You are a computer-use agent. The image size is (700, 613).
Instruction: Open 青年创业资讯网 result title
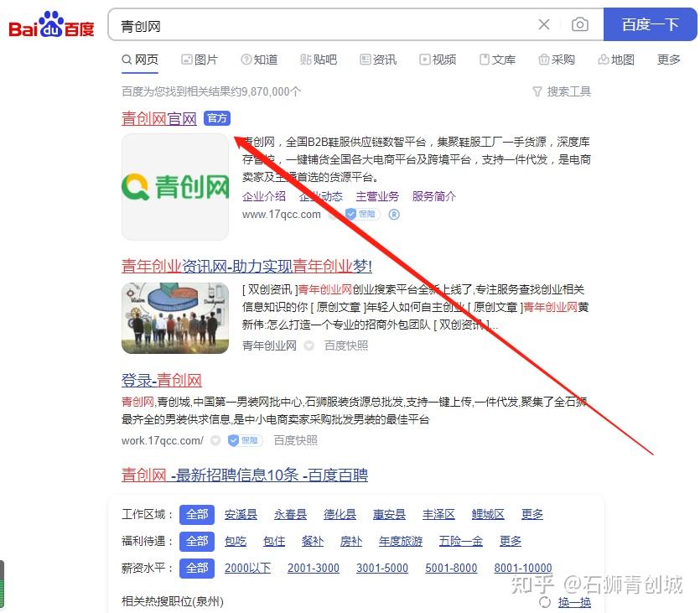[246, 266]
